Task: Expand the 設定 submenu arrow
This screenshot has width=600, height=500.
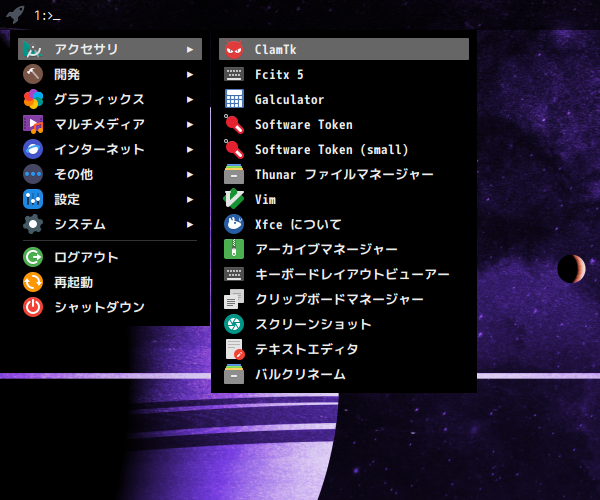Action: tap(190, 199)
